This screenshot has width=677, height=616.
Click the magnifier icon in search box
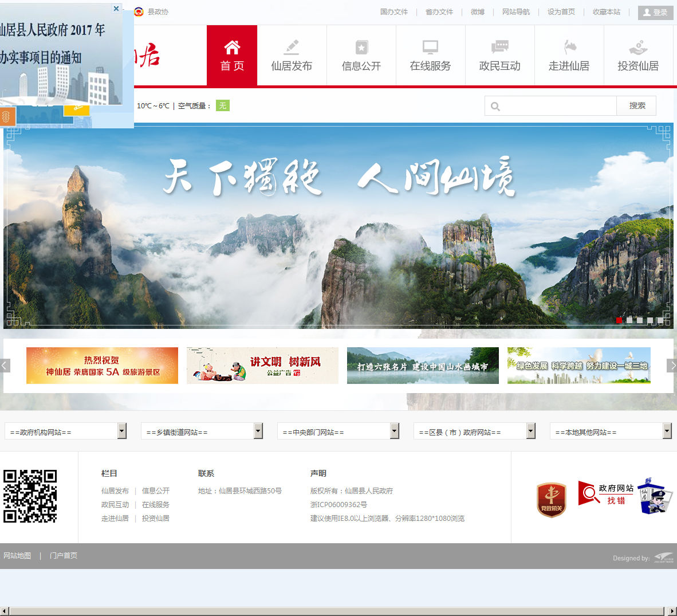tap(495, 106)
